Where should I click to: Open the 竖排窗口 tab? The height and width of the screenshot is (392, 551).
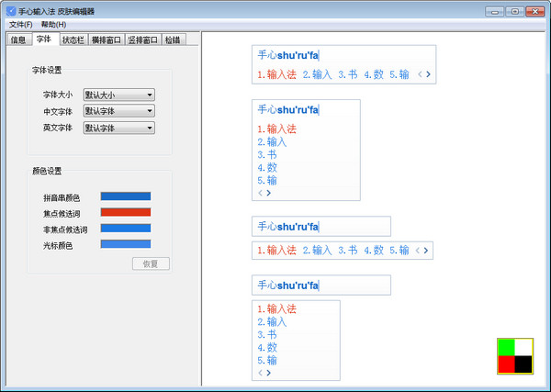point(142,39)
